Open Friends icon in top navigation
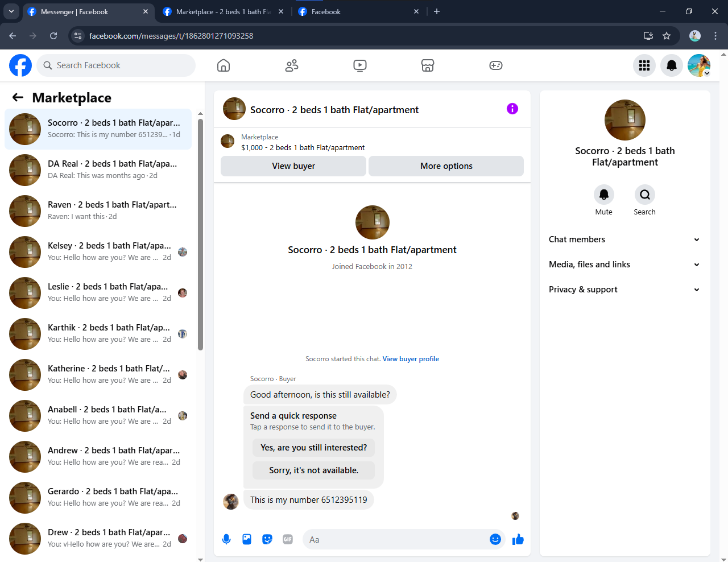Viewport: 728px width, 562px height. coord(292,65)
